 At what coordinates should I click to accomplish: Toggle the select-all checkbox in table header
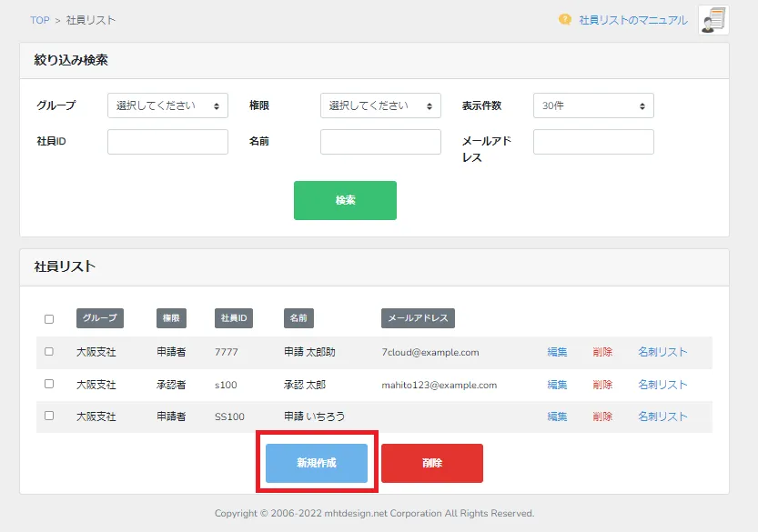50,317
